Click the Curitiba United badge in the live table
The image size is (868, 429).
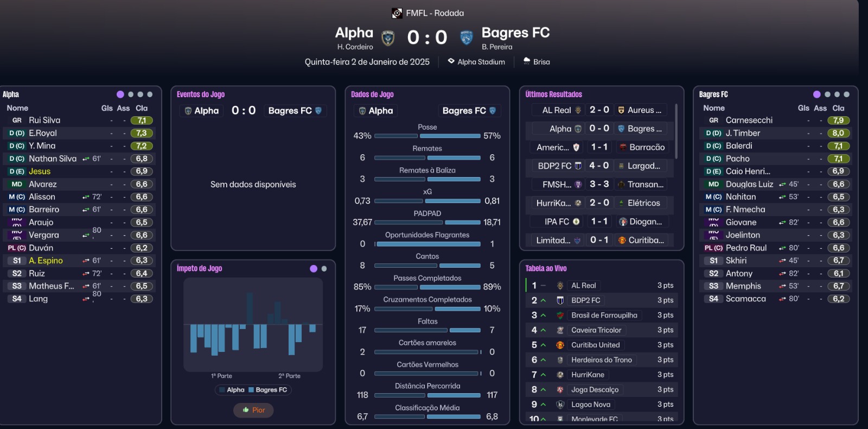[x=560, y=345]
